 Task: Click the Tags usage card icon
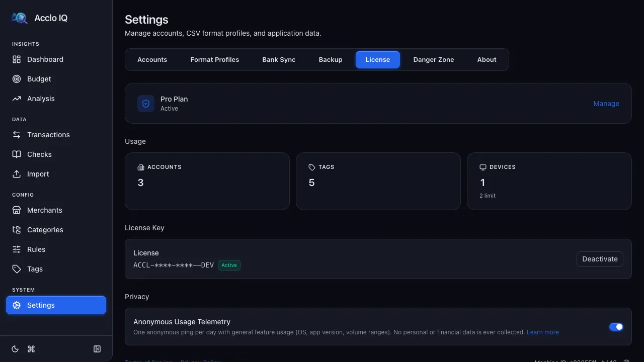(x=312, y=167)
